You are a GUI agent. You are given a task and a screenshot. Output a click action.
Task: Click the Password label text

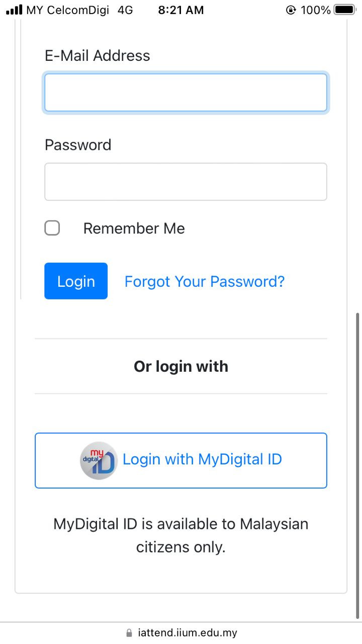click(x=78, y=145)
